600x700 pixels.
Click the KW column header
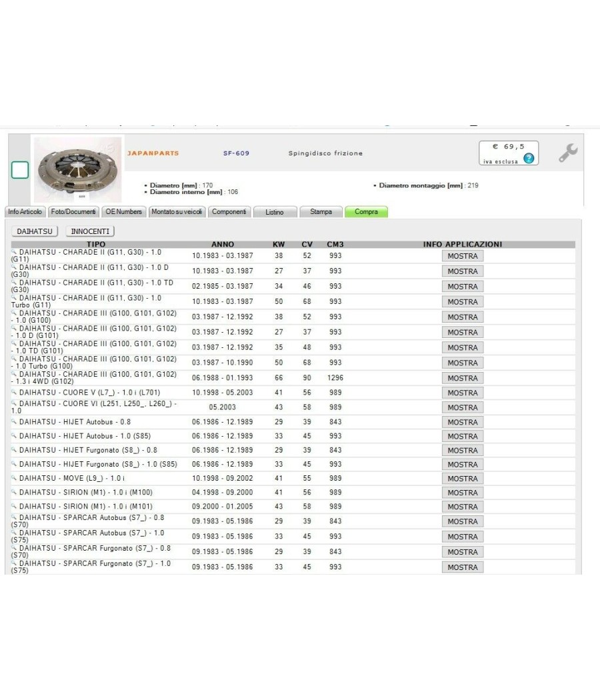(279, 244)
